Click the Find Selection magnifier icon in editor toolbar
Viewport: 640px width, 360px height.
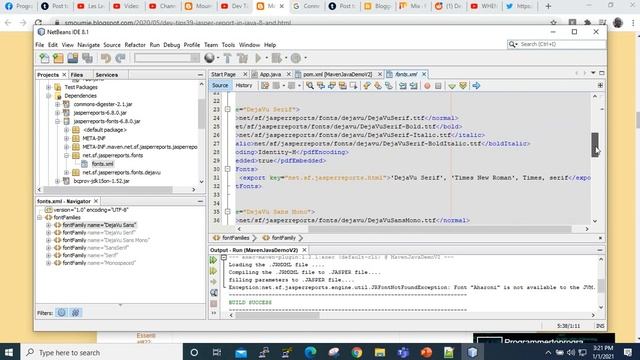(310, 86)
